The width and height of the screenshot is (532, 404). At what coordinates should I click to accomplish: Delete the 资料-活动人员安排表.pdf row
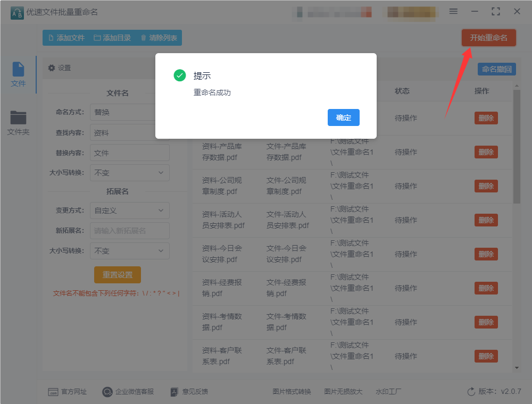click(486, 220)
